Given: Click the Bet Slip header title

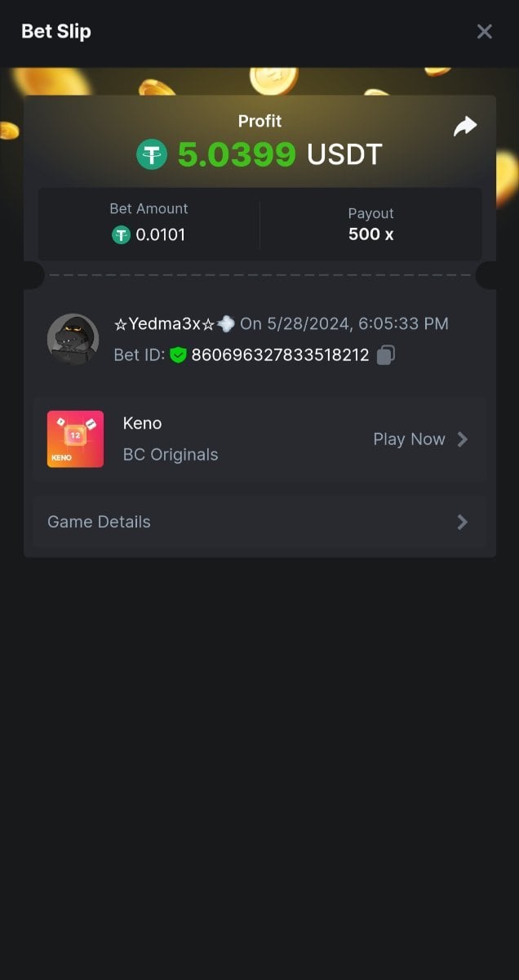Looking at the screenshot, I should coord(56,32).
